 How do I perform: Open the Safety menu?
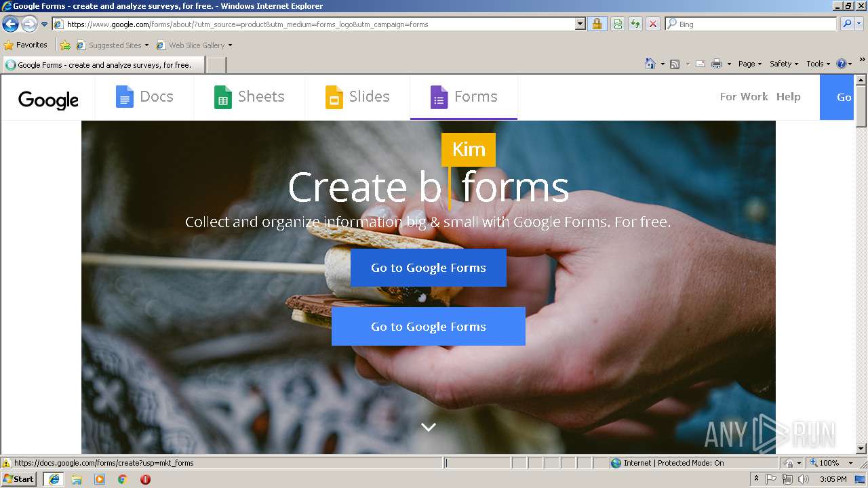click(784, 64)
